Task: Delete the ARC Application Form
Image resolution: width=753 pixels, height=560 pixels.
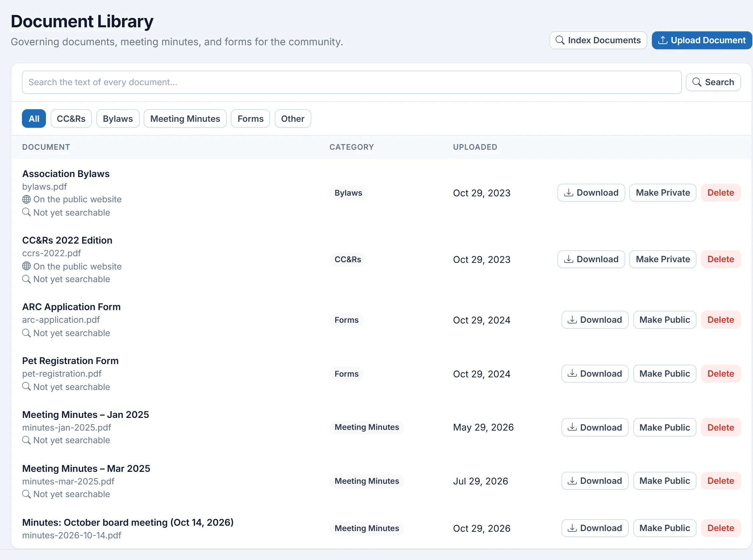Action: pyautogui.click(x=721, y=320)
